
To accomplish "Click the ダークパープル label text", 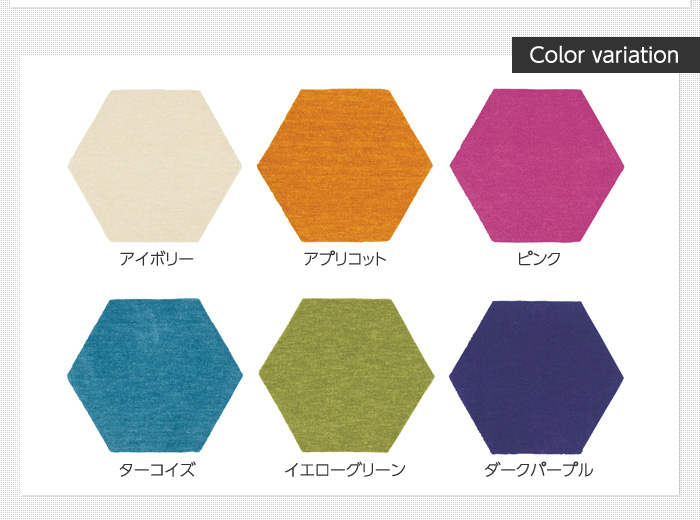I will click(539, 470).
